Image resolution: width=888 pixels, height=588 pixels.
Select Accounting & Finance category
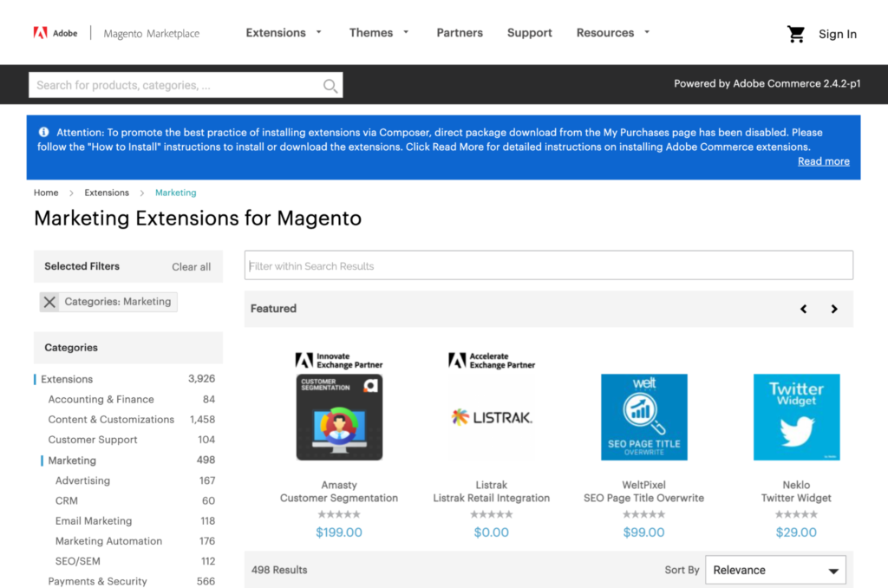101,399
